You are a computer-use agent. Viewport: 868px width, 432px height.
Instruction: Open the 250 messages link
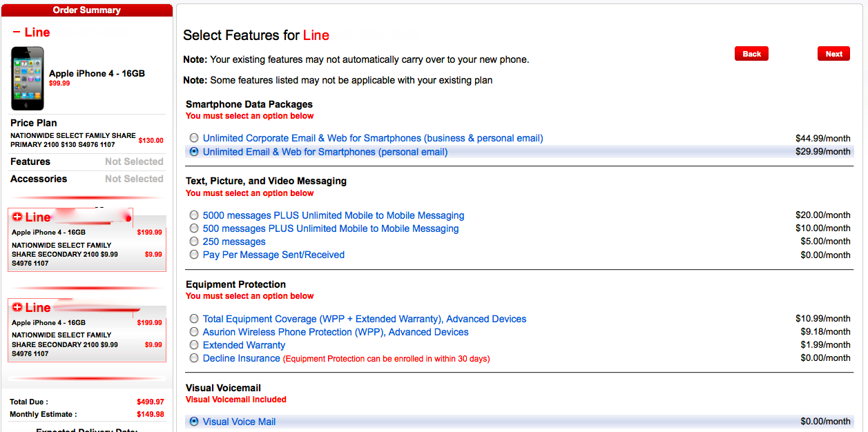(x=234, y=242)
